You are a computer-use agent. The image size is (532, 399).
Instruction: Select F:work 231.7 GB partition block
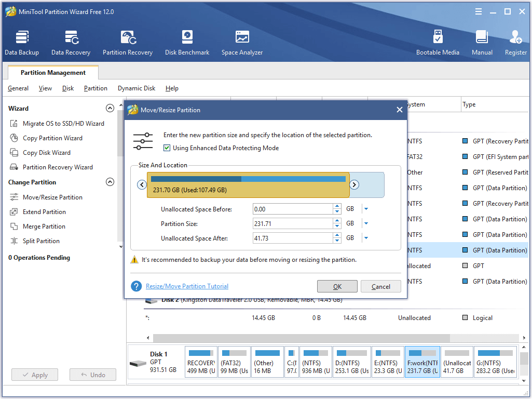click(x=422, y=362)
